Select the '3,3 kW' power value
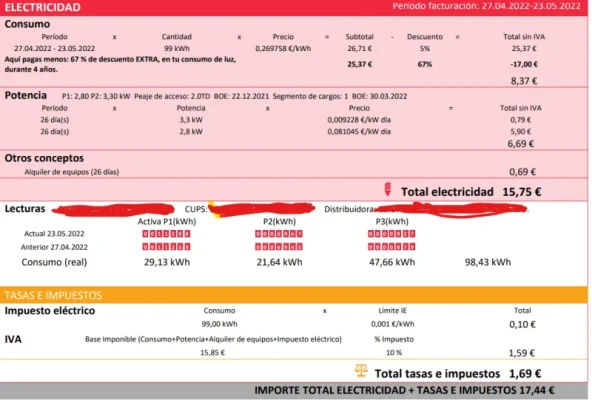 191,120
